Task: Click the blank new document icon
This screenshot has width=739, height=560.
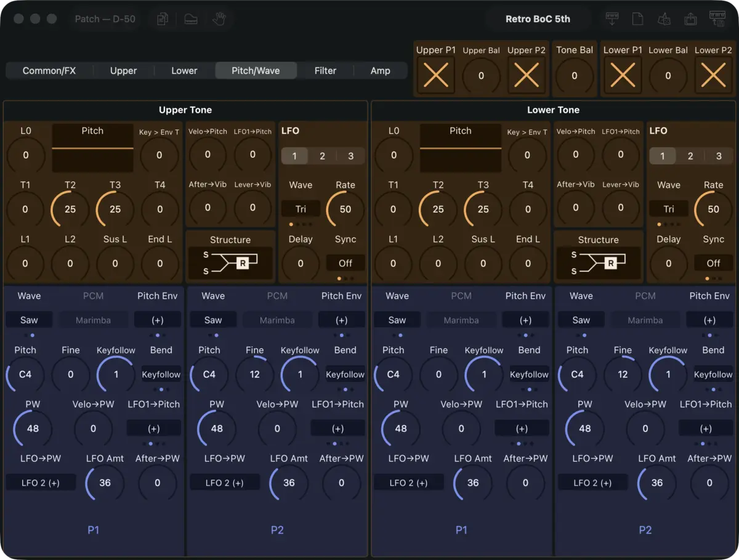Action: pyautogui.click(x=637, y=19)
